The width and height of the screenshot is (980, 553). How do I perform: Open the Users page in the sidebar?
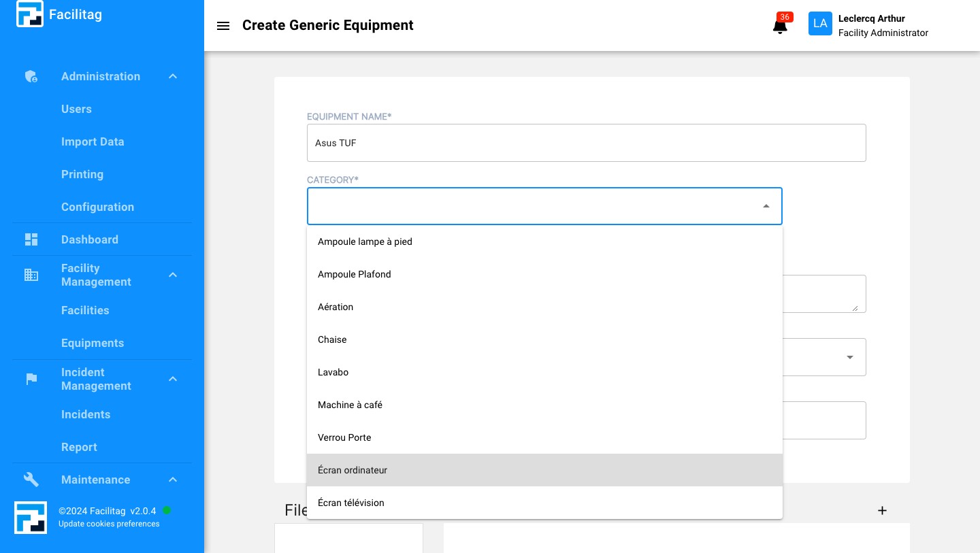[76, 109]
